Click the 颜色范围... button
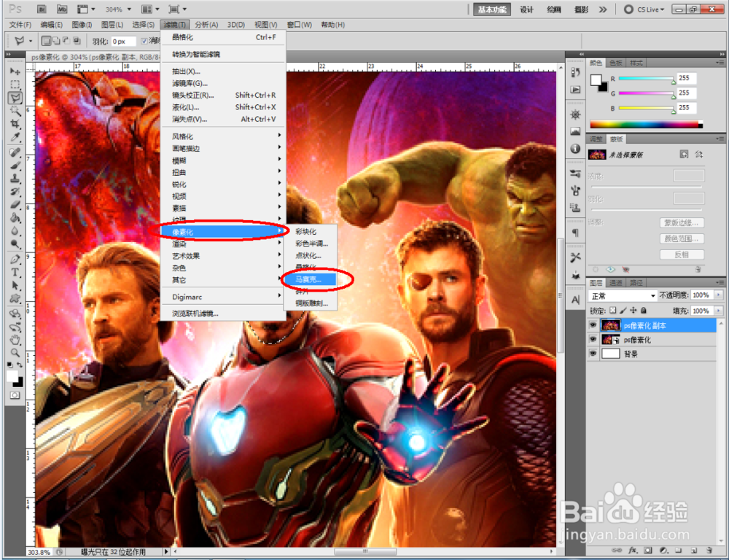This screenshot has height=560, width=729. coord(682,238)
